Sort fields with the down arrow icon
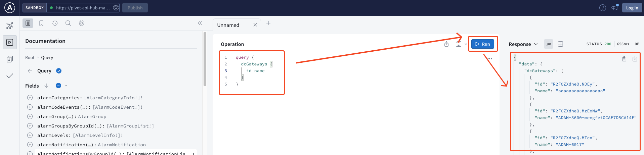The height and width of the screenshot is (155, 644). tap(46, 86)
